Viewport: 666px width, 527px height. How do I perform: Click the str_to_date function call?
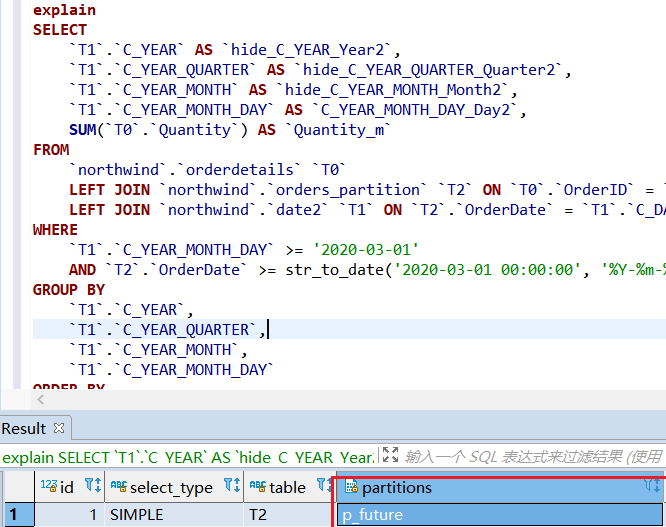(x=334, y=270)
